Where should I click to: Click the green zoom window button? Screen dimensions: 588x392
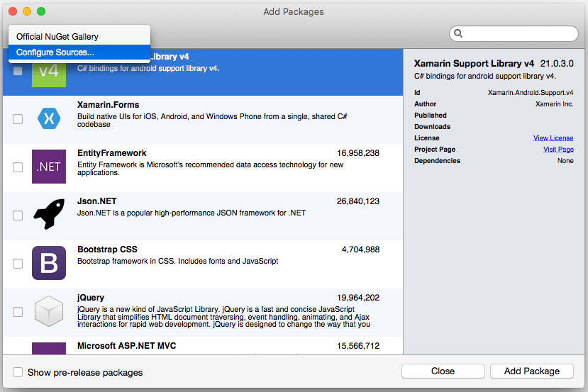[x=41, y=11]
